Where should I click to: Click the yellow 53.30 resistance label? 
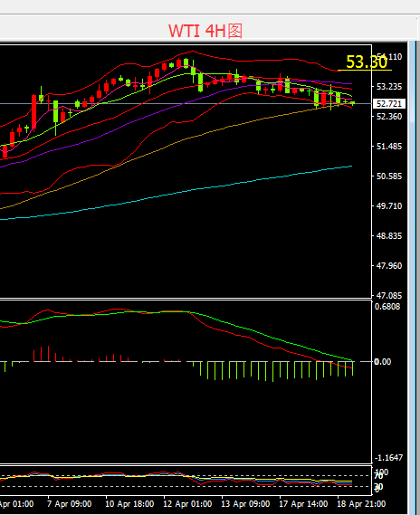pyautogui.click(x=367, y=62)
